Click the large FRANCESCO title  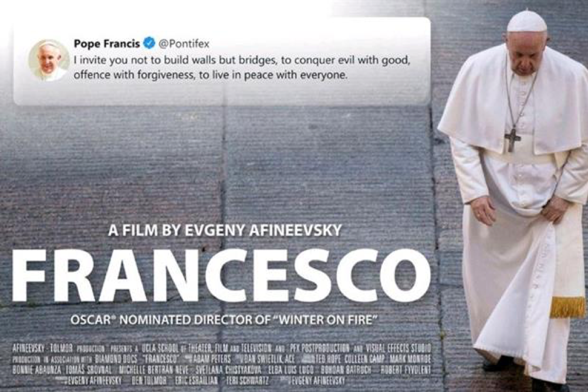(x=222, y=276)
